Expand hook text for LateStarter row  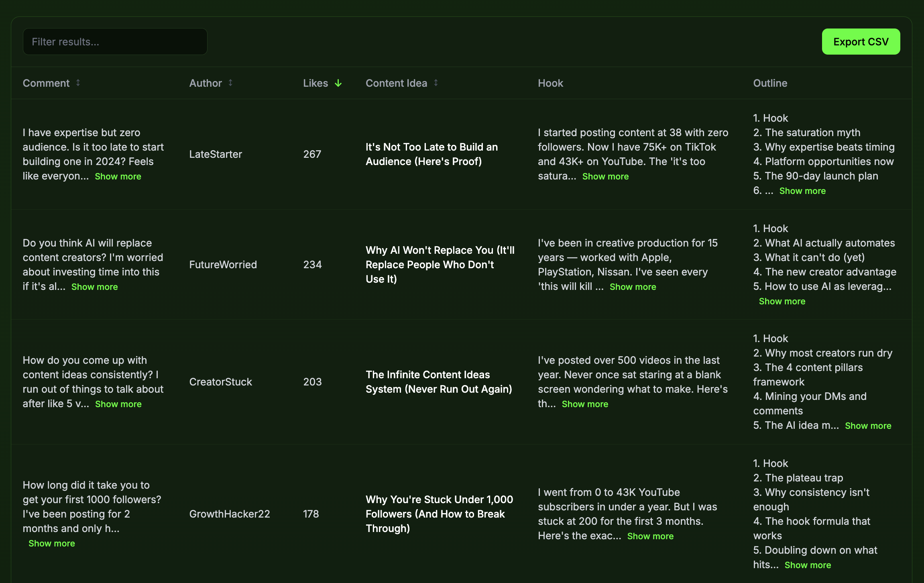point(605,177)
